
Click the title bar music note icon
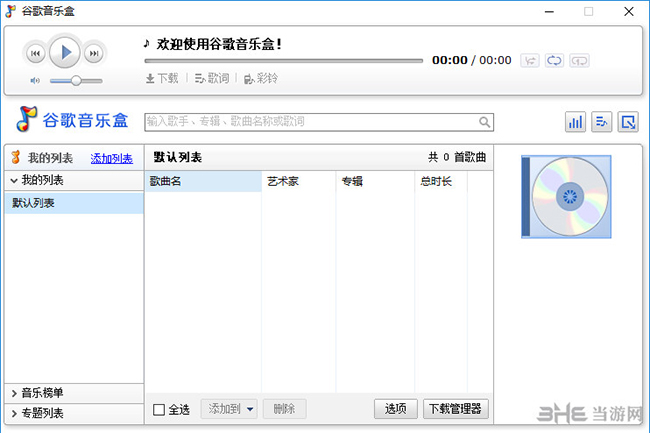pos(10,11)
